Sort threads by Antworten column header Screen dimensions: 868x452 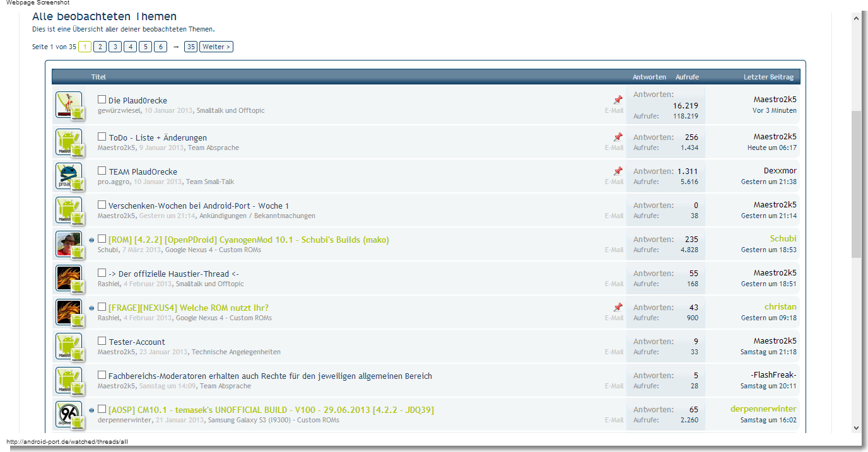pos(649,77)
